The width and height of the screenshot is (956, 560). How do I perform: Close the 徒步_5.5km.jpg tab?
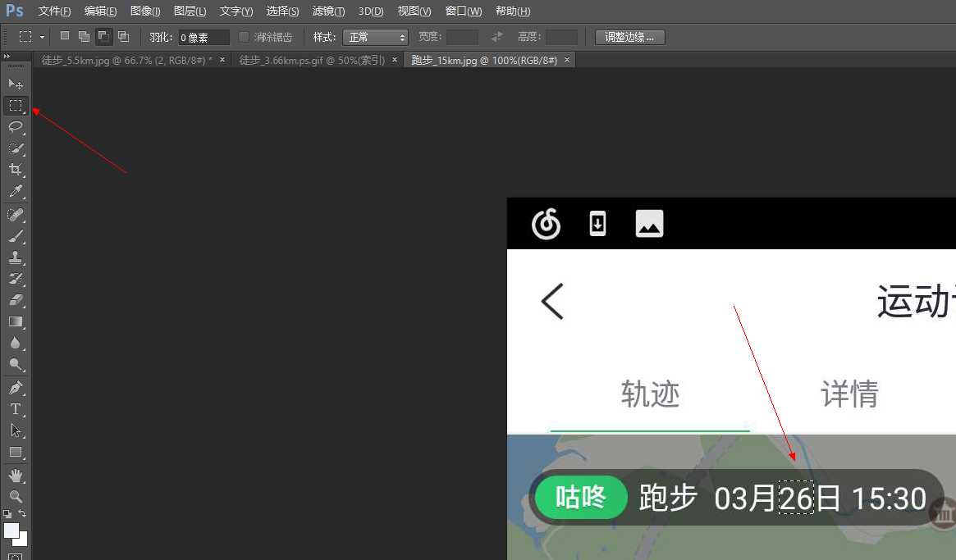point(222,60)
